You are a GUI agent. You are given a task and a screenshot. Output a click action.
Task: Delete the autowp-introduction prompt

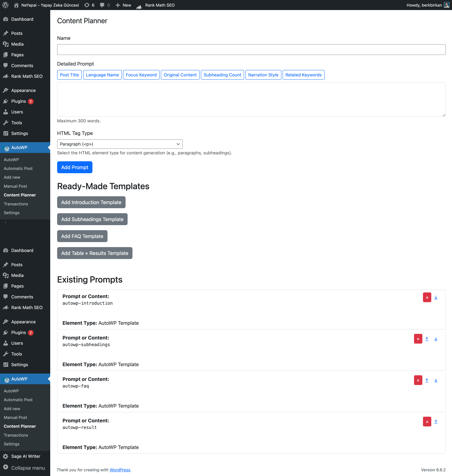[x=427, y=297]
